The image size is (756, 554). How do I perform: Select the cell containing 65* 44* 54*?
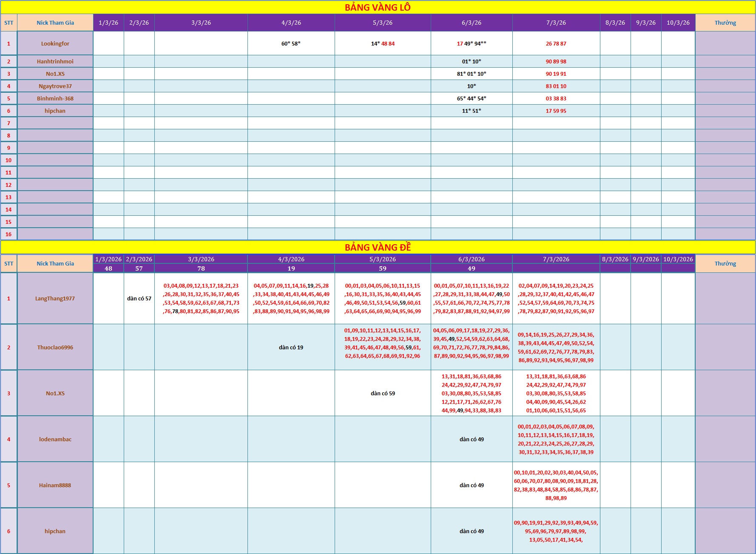pyautogui.click(x=472, y=98)
